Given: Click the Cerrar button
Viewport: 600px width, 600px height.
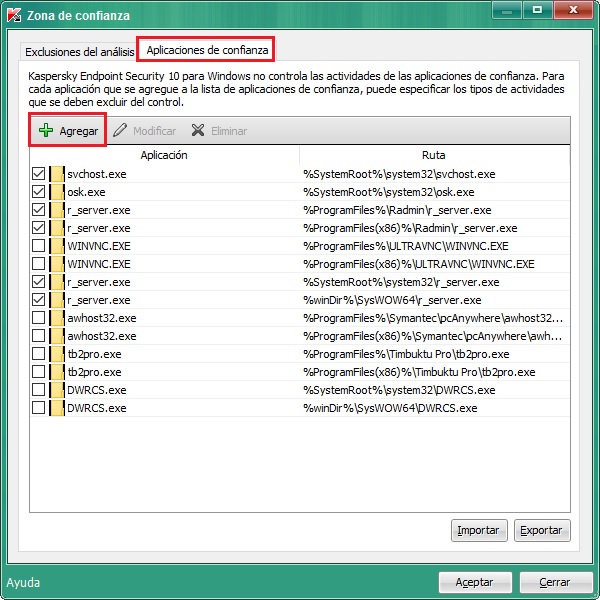Looking at the screenshot, I should pyautogui.click(x=556, y=582).
